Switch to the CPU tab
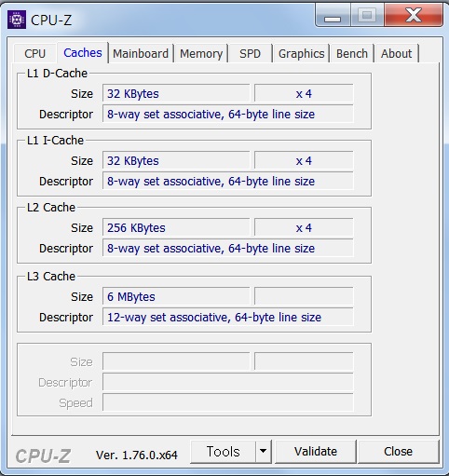 click(x=35, y=53)
